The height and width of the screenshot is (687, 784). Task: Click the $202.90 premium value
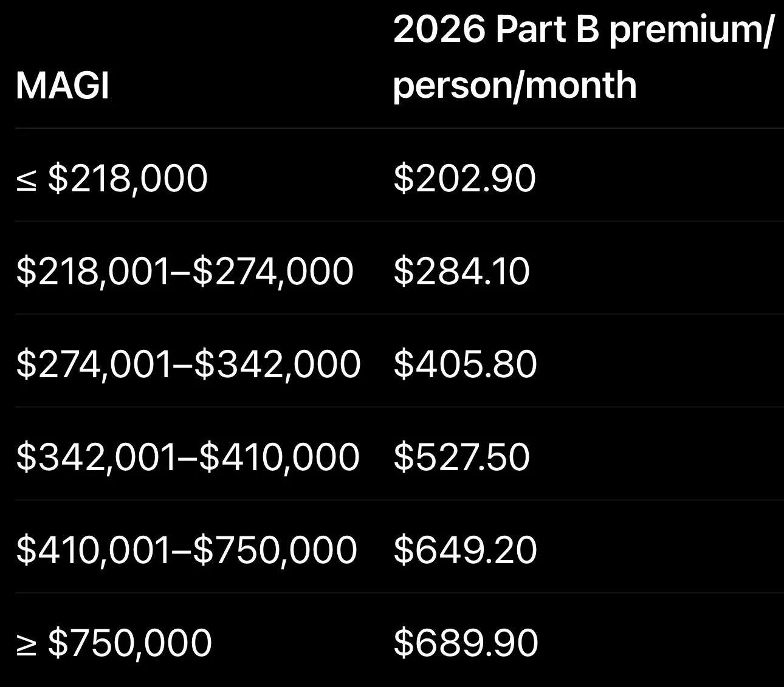click(464, 179)
